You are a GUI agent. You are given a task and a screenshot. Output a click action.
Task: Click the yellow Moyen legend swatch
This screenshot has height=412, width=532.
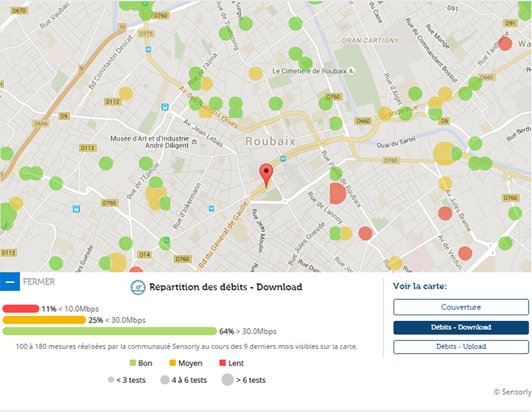tap(171, 361)
